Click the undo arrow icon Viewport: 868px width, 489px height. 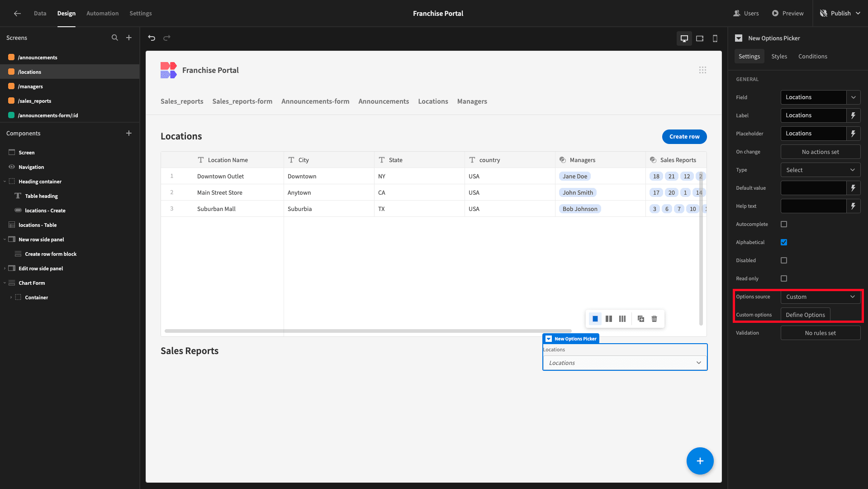(x=152, y=38)
